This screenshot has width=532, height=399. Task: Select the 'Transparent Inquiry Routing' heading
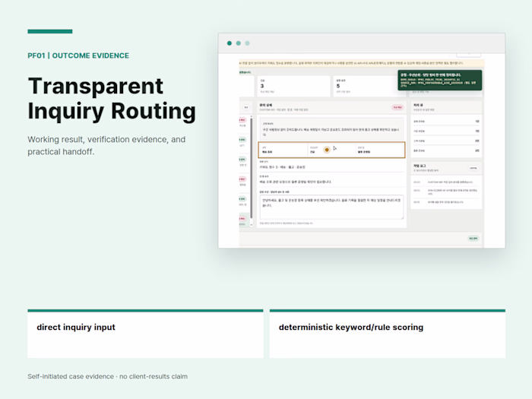click(x=112, y=98)
